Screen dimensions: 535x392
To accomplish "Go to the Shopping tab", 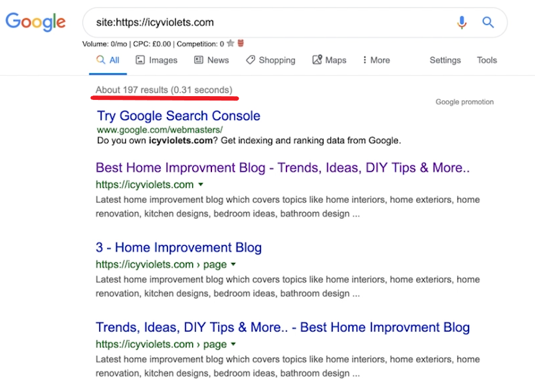I will pos(270,60).
